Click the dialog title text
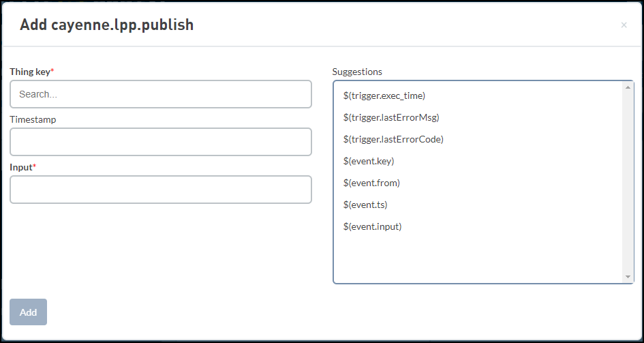Viewport: 644px width, 343px height. [x=106, y=25]
